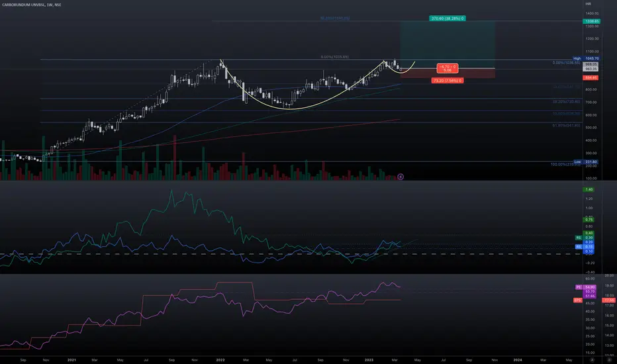Select the 61.80% Fibonacci level label
Image resolution: width=617 pixels, height=364 pixels.
(566, 126)
